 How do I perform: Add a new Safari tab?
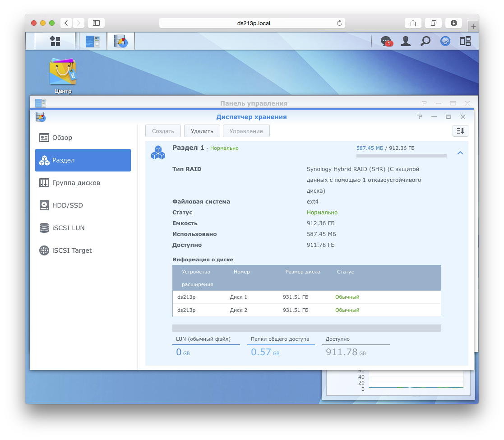(473, 26)
